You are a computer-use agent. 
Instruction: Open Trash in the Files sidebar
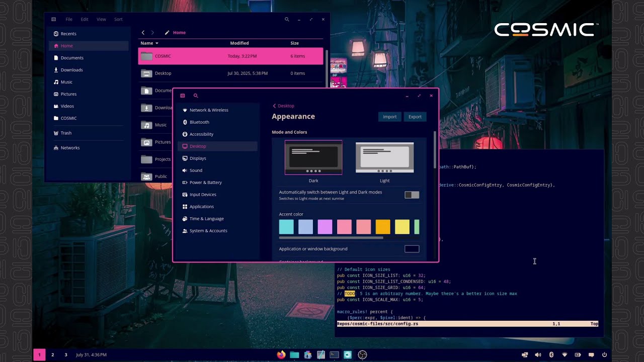pos(89,133)
